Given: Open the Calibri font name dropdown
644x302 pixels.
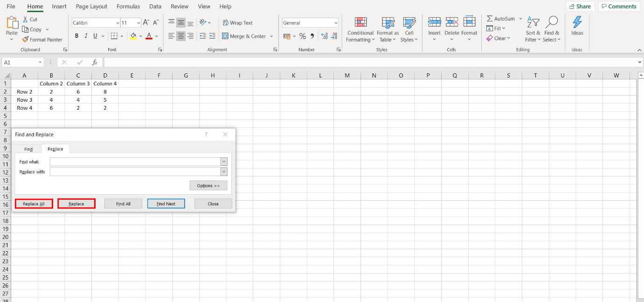Looking at the screenshot, I should point(118,23).
